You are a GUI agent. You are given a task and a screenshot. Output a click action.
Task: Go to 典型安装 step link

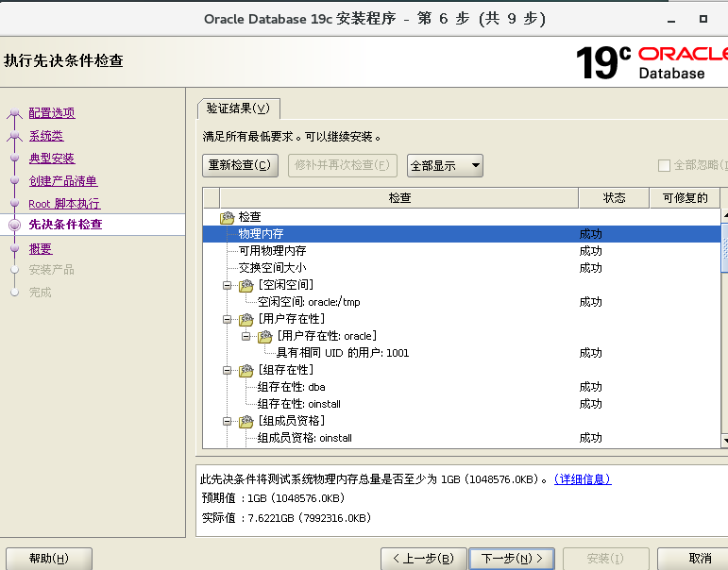[52, 159]
